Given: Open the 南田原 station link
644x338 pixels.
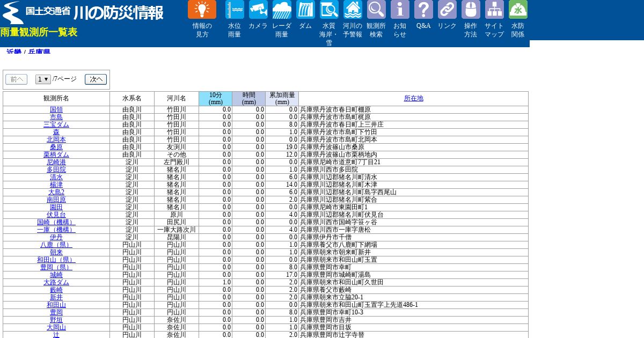Looking at the screenshot, I should (56, 200).
